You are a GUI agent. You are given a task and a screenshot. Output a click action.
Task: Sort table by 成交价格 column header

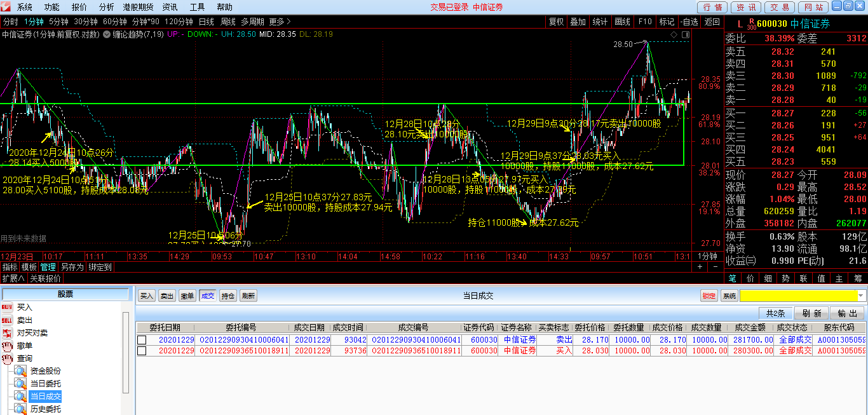tap(668, 327)
